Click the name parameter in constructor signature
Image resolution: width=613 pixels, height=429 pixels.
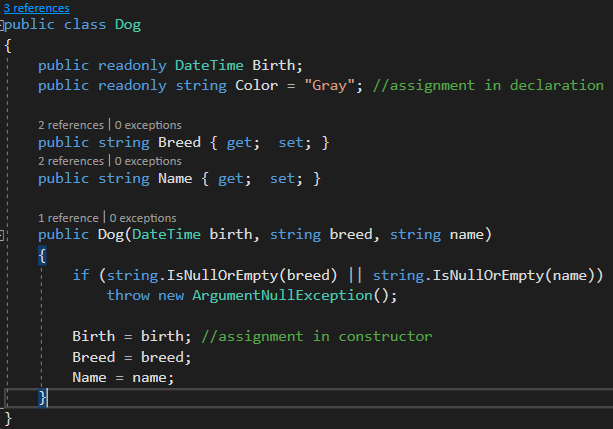467,235
